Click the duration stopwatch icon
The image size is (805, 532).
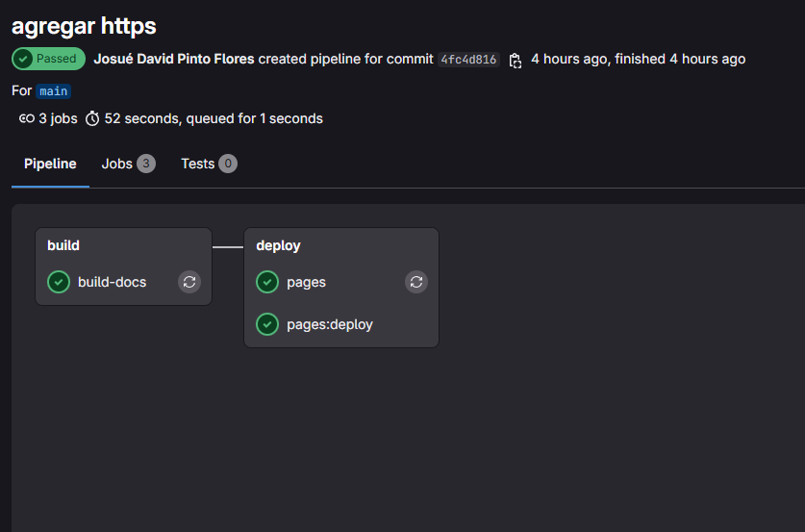pos(92,118)
